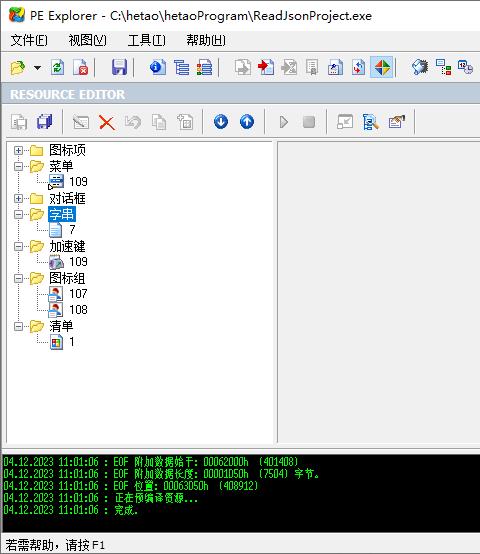Screen dimensions: 480x554
Task: Click the grayed edit resource icon
Action: (81, 122)
